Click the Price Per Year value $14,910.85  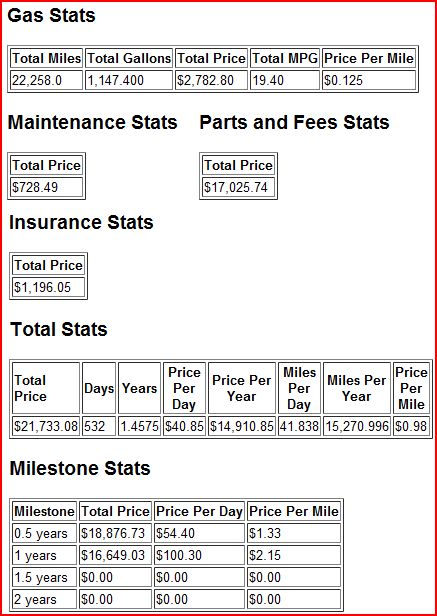point(242,426)
